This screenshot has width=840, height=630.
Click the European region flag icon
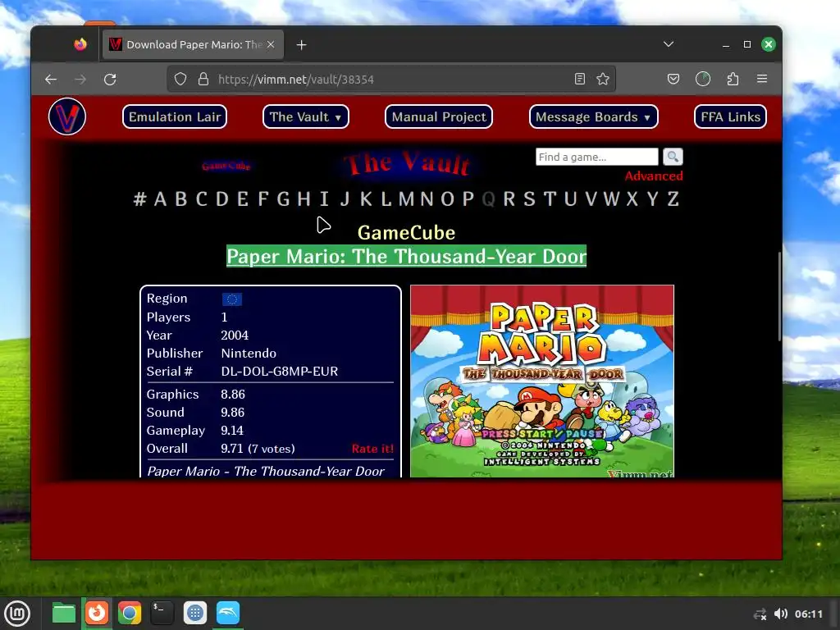232,299
